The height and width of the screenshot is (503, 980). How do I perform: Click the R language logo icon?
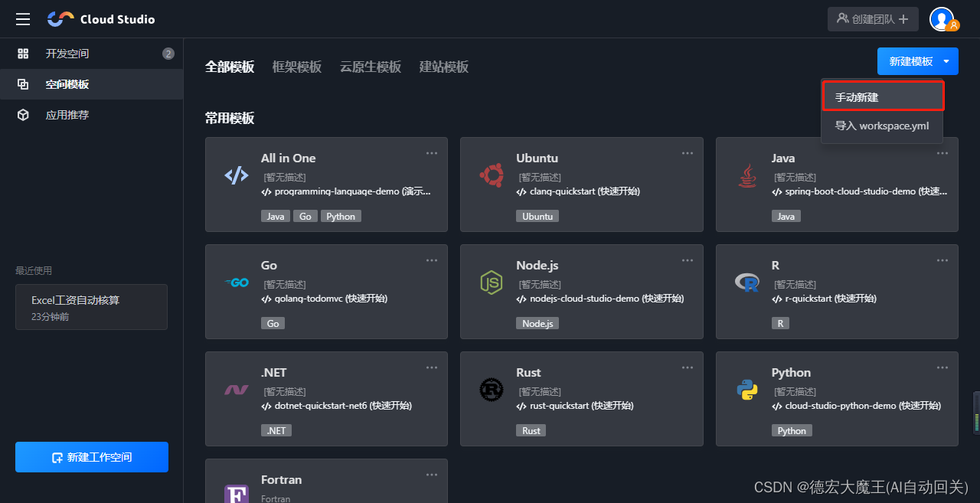pyautogui.click(x=746, y=283)
